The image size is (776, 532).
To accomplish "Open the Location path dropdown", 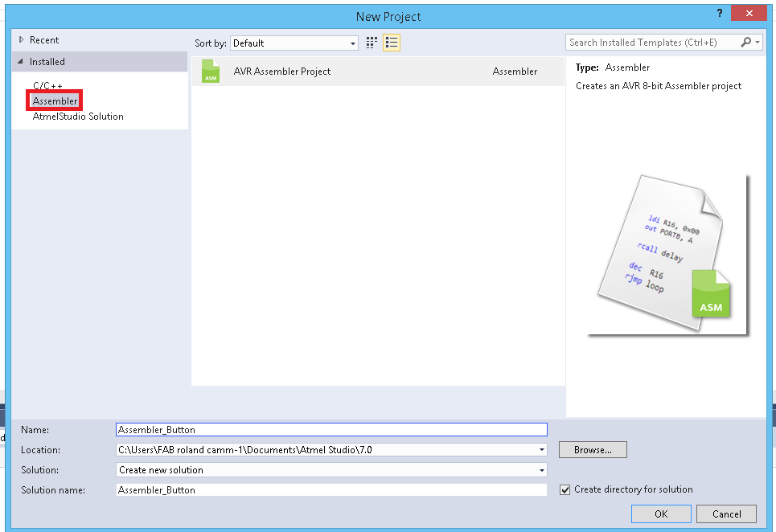I will (542, 450).
